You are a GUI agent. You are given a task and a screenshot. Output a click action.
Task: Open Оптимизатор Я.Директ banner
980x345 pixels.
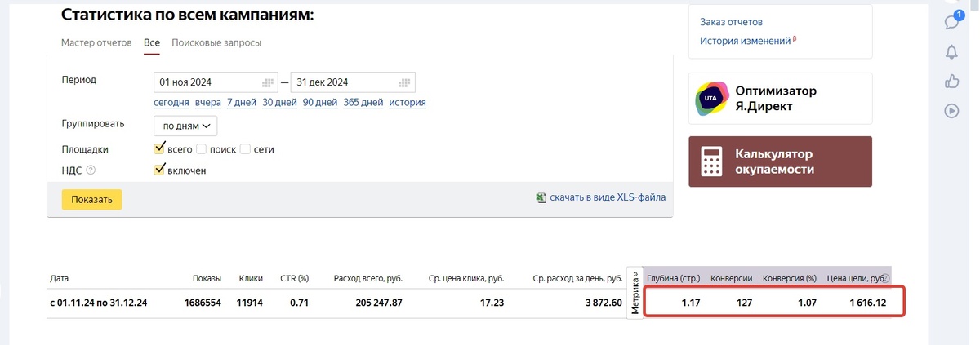[x=780, y=99]
